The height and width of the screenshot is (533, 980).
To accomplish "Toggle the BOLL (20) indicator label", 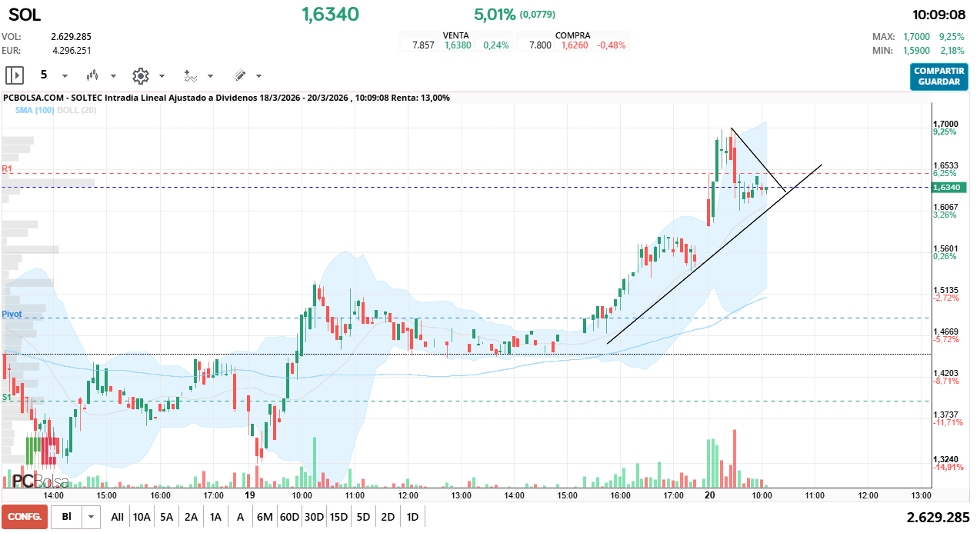I will pyautogui.click(x=77, y=111).
